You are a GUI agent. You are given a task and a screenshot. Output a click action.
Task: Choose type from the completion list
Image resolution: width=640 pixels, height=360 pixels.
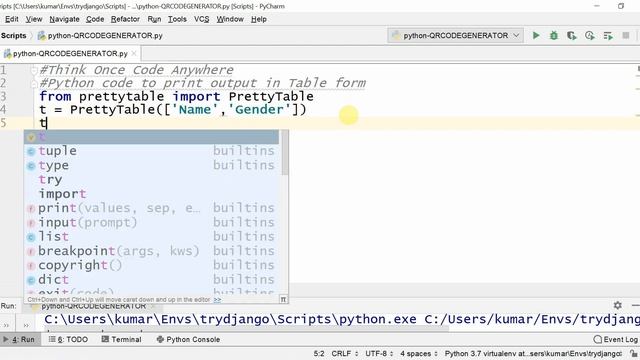tap(151, 165)
